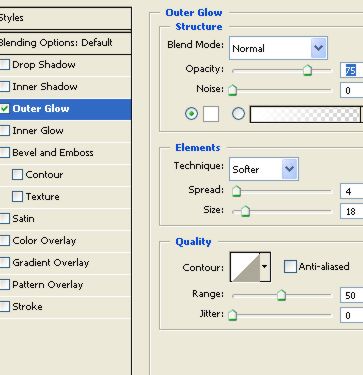Click the Noise value field
This screenshot has width=363, height=375.
[352, 90]
